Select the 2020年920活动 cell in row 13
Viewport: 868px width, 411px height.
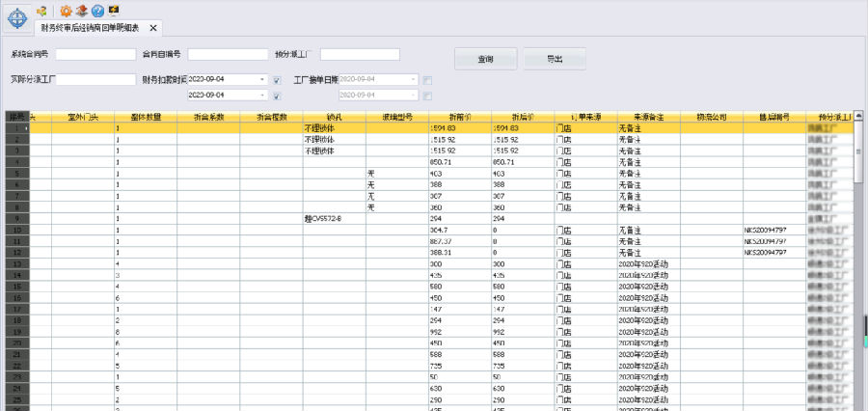648,263
